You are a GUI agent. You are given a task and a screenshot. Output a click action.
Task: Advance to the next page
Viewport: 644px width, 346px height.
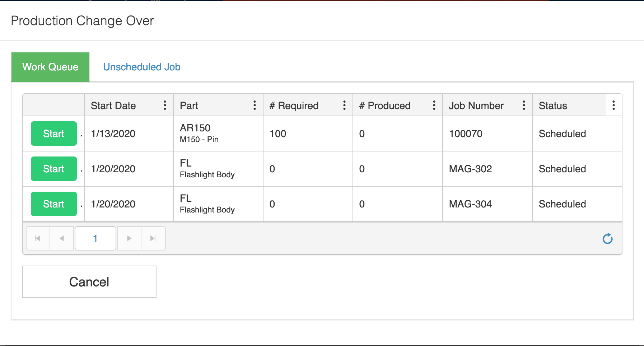coord(129,238)
